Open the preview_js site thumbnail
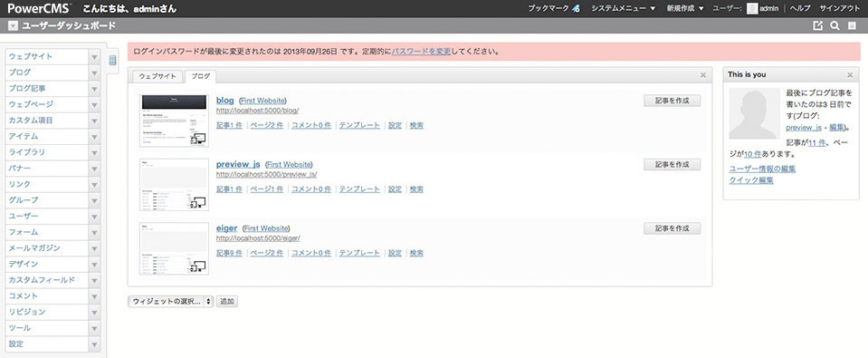The height and width of the screenshot is (358, 868). click(175, 185)
